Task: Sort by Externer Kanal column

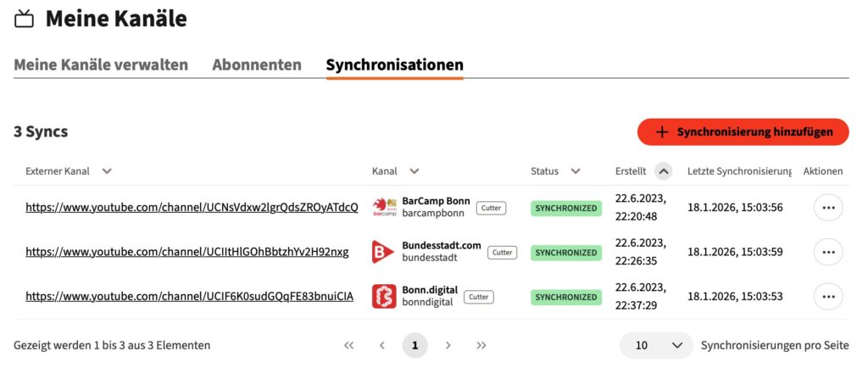Action: [107, 171]
